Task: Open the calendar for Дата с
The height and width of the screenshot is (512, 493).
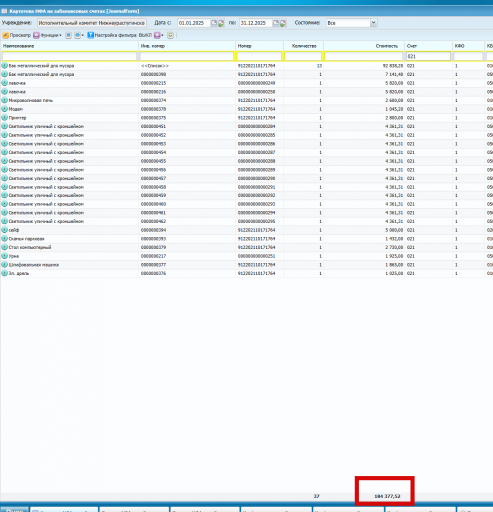Action: click(x=214, y=23)
